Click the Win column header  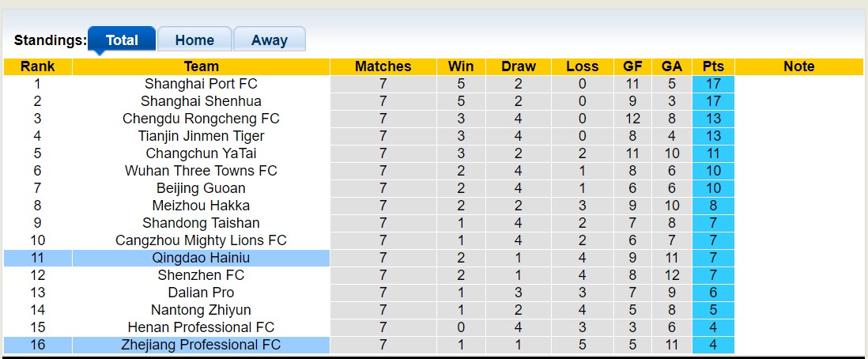click(x=461, y=66)
